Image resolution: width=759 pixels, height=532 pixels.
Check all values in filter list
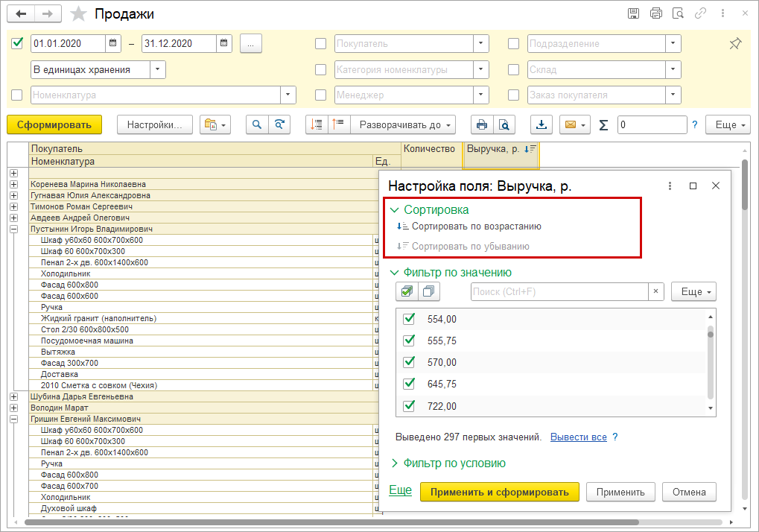407,291
